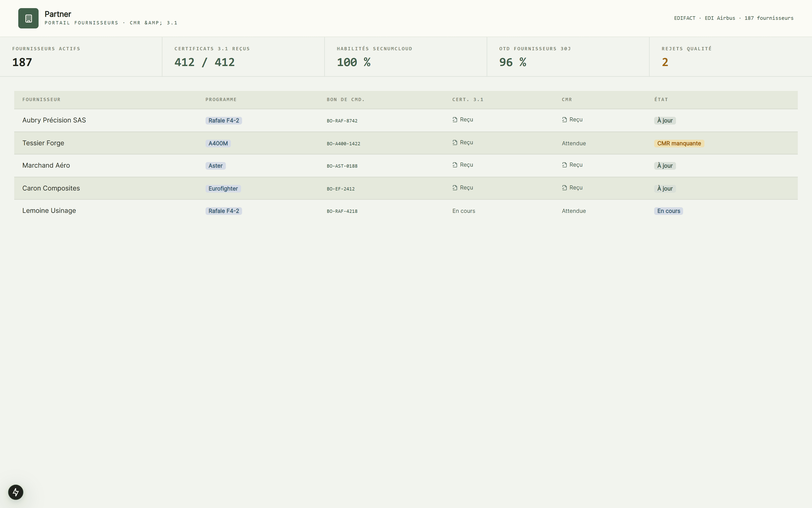
Task: Open the lightning bolt dev tools button
Action: pyautogui.click(x=16, y=492)
